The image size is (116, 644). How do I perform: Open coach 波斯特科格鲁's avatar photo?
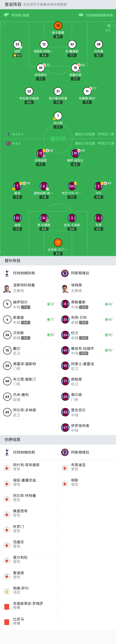point(7,288)
